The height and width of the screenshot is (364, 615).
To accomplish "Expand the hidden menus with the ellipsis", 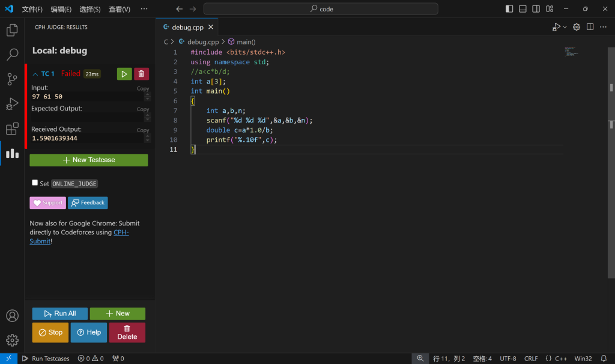I will tap(144, 9).
